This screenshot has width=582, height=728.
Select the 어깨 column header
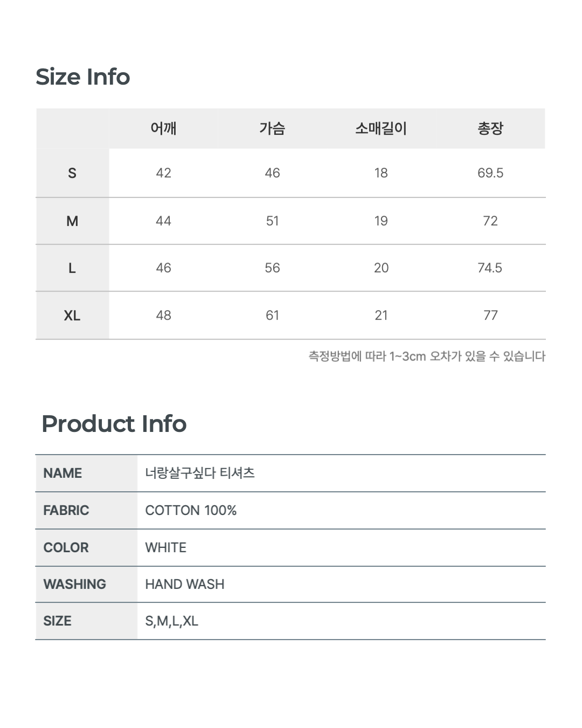(x=163, y=128)
